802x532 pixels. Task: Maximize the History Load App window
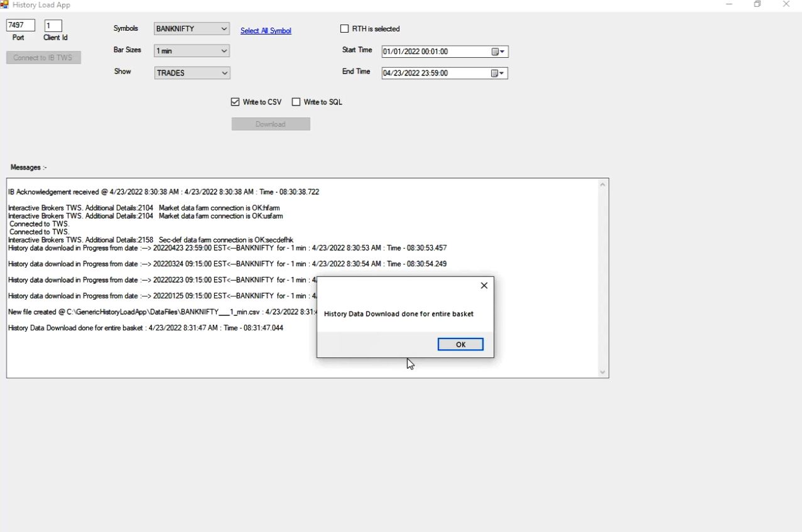point(757,4)
